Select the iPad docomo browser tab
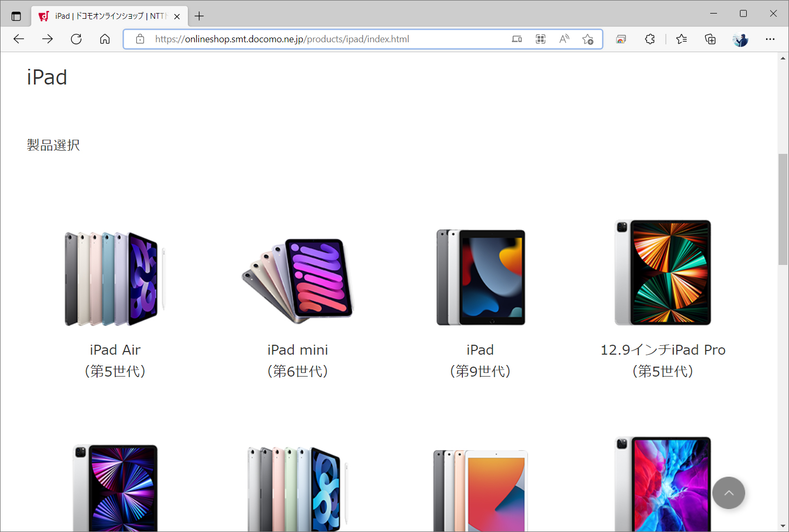The width and height of the screenshot is (789, 532). [108, 16]
